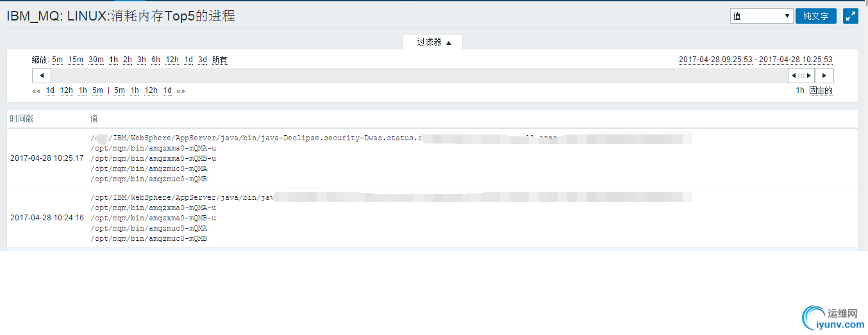Set zoom to 3h
The width and height of the screenshot is (868, 335).
tap(142, 60)
